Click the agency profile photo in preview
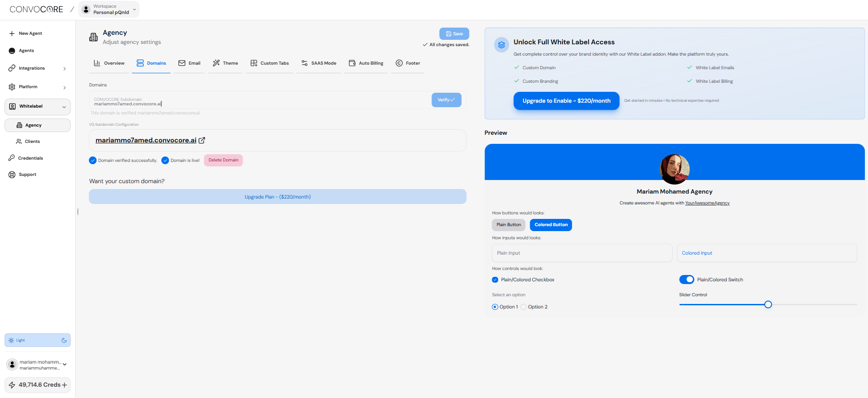Screen dimensions: 868x398 (x=675, y=169)
